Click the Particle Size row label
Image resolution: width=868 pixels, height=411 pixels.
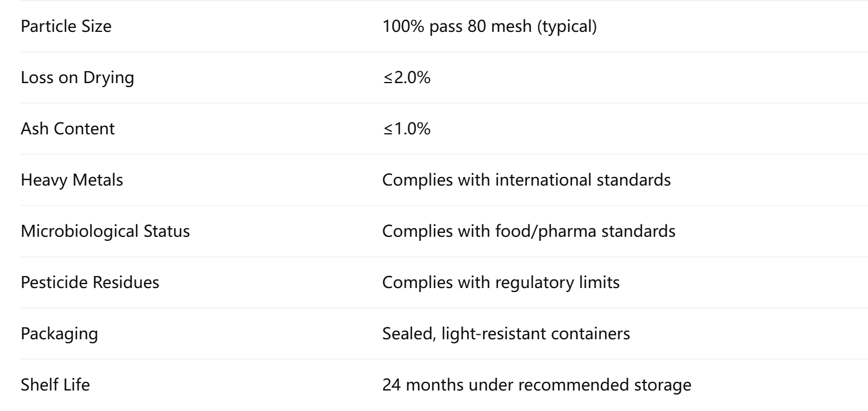click(x=66, y=26)
